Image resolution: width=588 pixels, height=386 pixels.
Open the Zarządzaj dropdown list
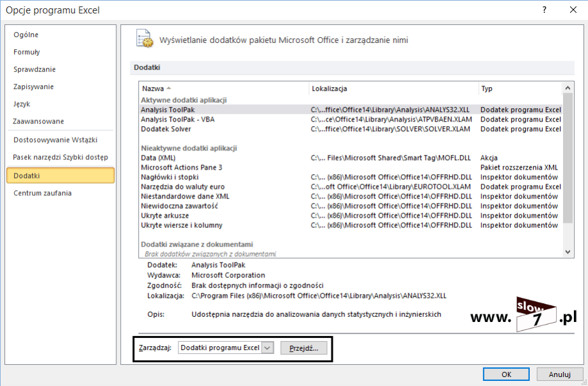click(x=267, y=348)
